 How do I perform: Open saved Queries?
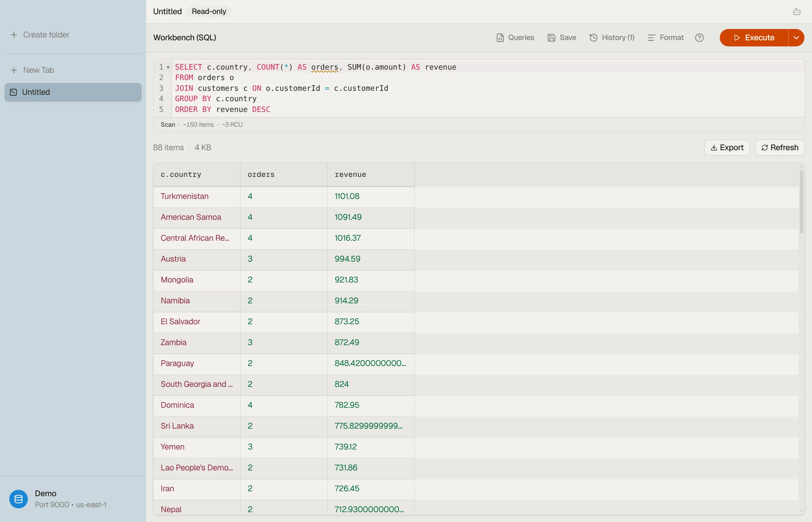[515, 38]
